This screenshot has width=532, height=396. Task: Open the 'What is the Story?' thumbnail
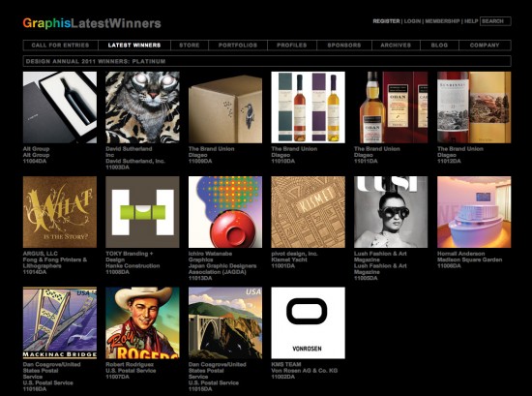[x=60, y=212]
